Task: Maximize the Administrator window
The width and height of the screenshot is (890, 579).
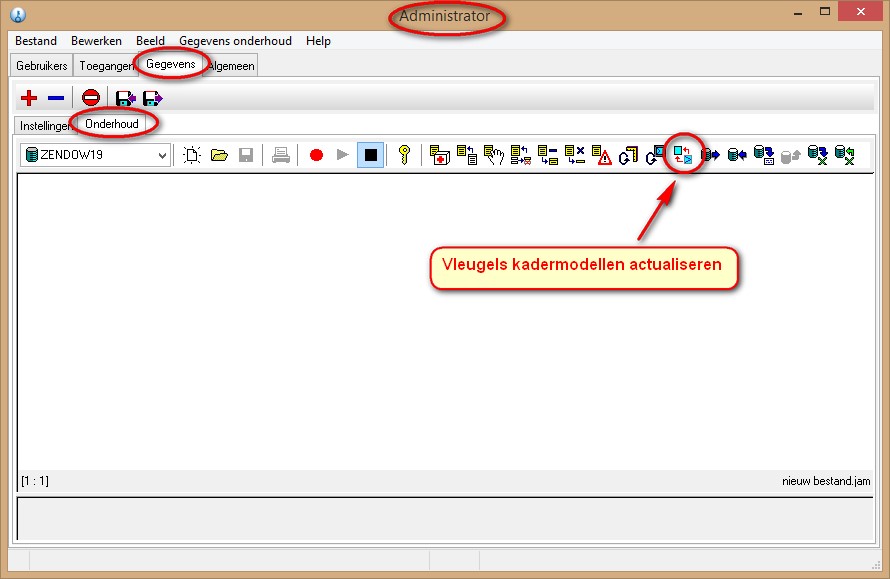Action: coord(825,11)
